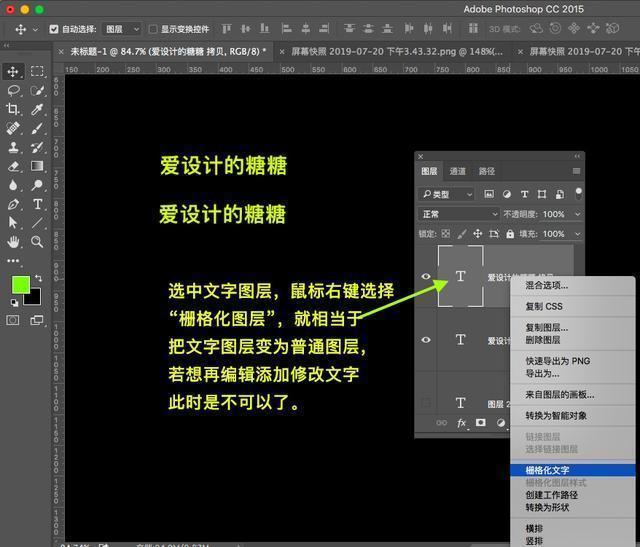The width and height of the screenshot is (640, 547).
Task: Choose 栅格化文字 from the context menu
Action: [573, 470]
